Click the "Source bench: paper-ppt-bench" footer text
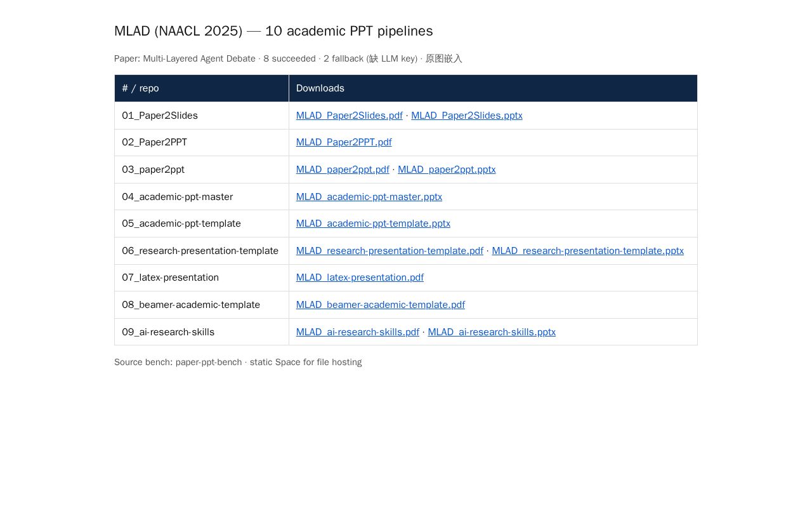The height and width of the screenshot is (508, 812). (x=238, y=362)
